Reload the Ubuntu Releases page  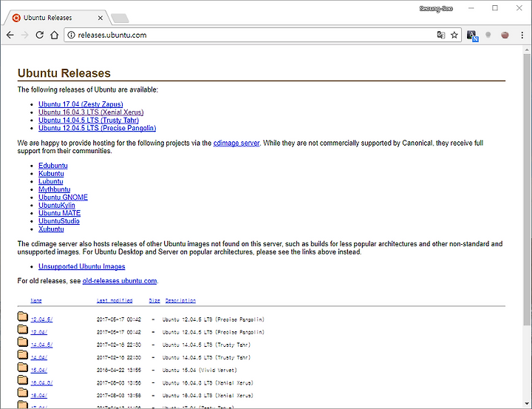point(40,35)
